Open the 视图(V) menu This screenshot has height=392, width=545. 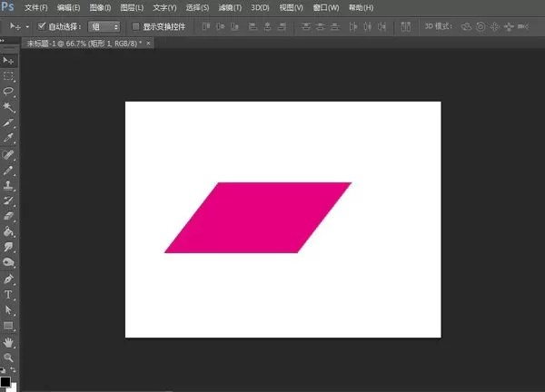292,7
